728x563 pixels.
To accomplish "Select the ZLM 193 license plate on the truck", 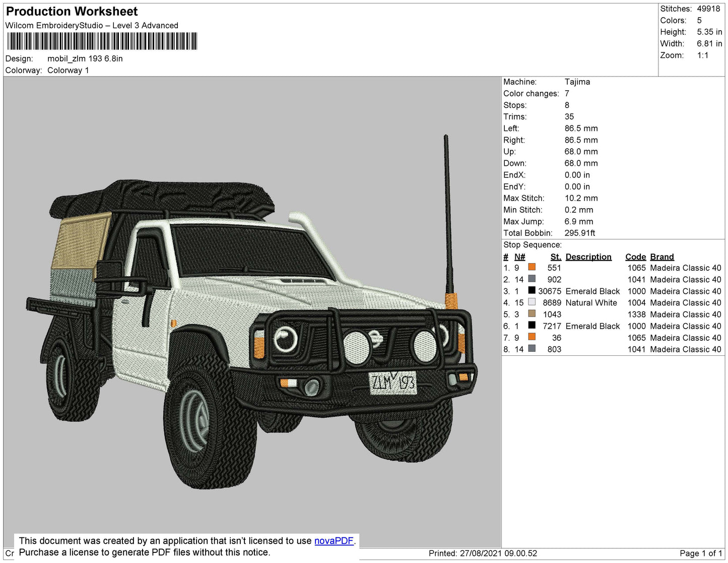I will pos(393,383).
